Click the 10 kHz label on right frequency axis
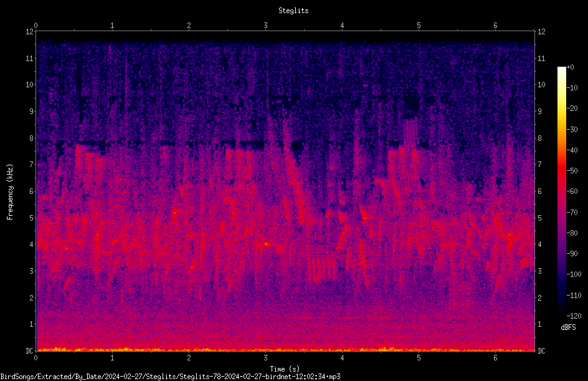 (541, 84)
